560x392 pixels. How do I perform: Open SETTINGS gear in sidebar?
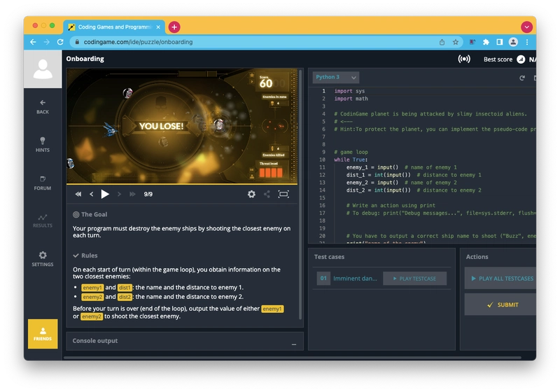point(43,259)
